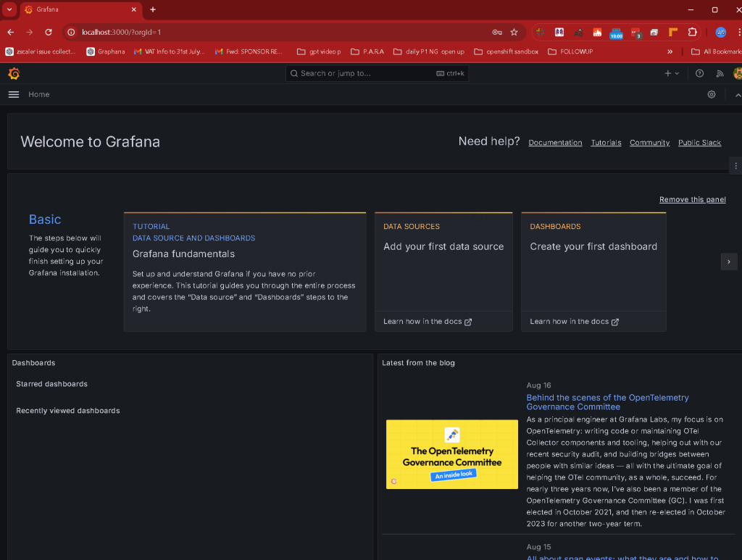Open WAT Info to 31st July bookmark
742x560 pixels.
pos(170,51)
